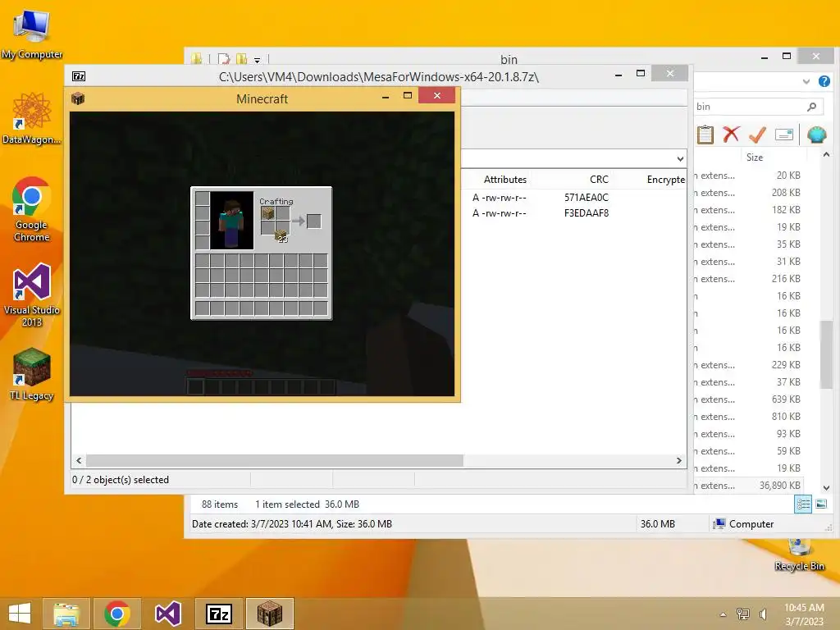
Task: Select the 208 KB file row in Explorer
Action: [x=750, y=193]
